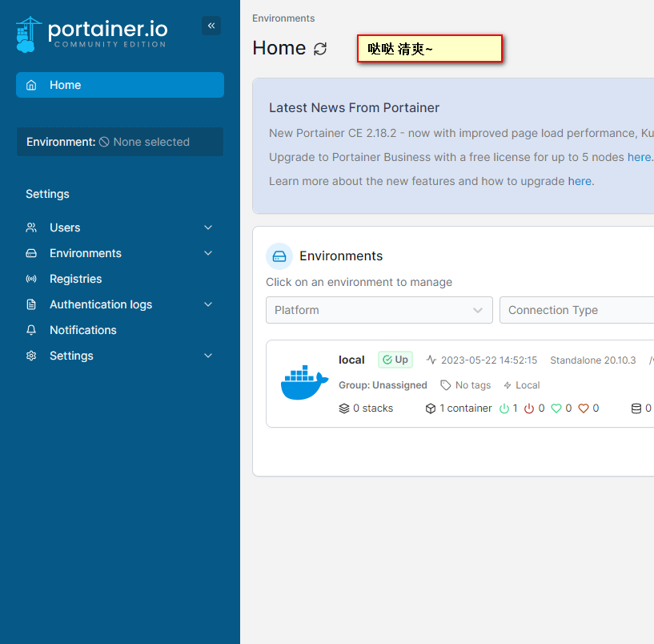Open Registries from the sidebar
This screenshot has width=654, height=644.
tap(75, 279)
